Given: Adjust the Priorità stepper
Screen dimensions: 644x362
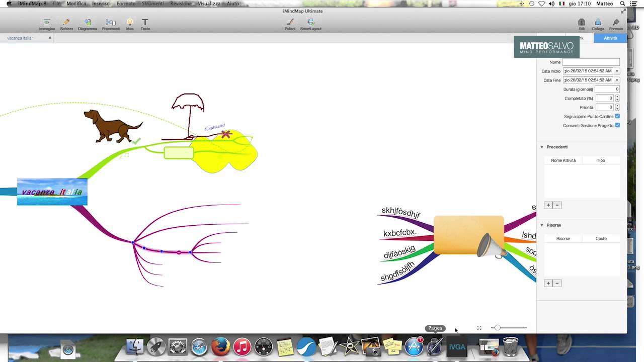Looking at the screenshot, I should (x=617, y=107).
